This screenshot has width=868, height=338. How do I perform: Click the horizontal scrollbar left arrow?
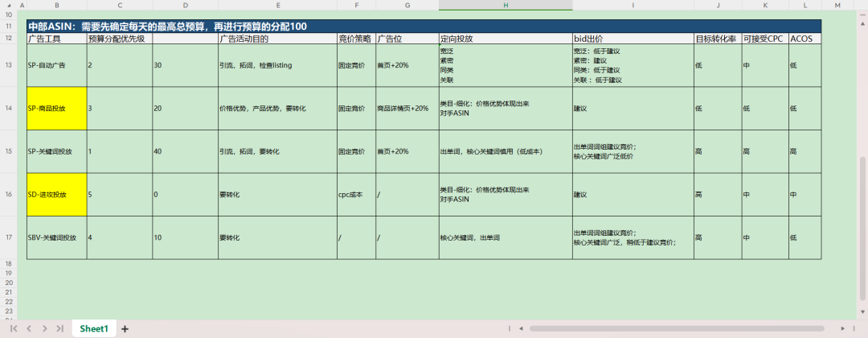coord(522,328)
